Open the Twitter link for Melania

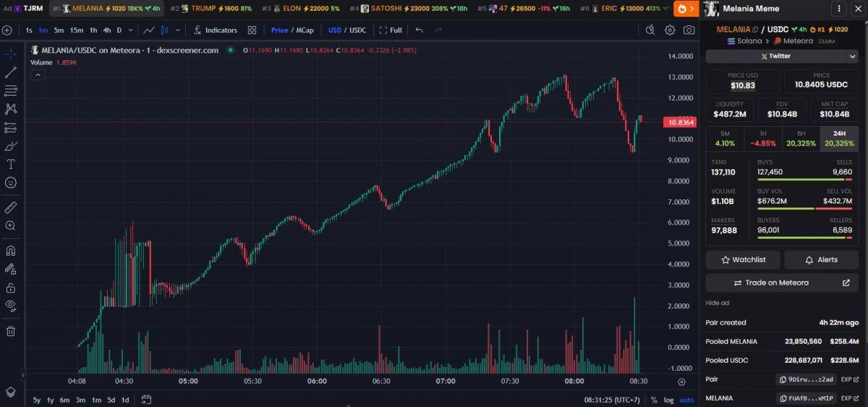point(775,56)
